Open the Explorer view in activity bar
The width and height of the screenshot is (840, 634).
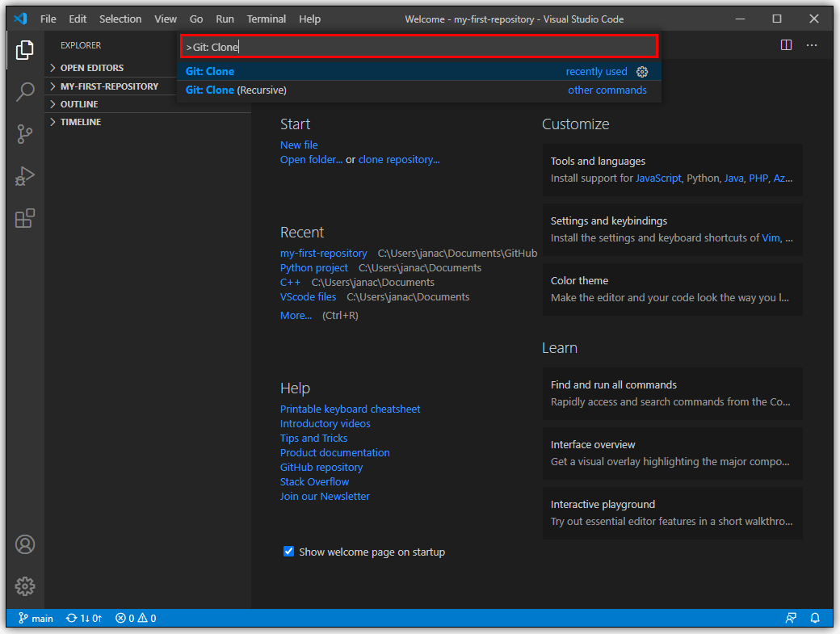tap(25, 50)
